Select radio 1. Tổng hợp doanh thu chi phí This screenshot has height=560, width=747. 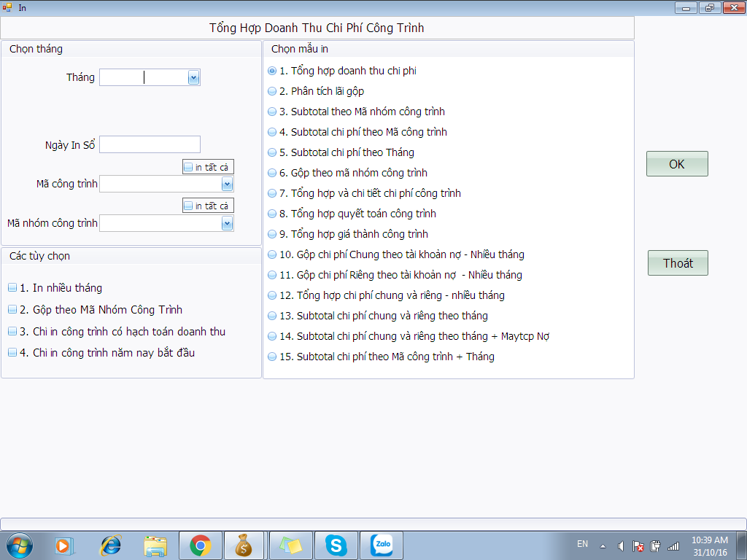click(x=272, y=71)
